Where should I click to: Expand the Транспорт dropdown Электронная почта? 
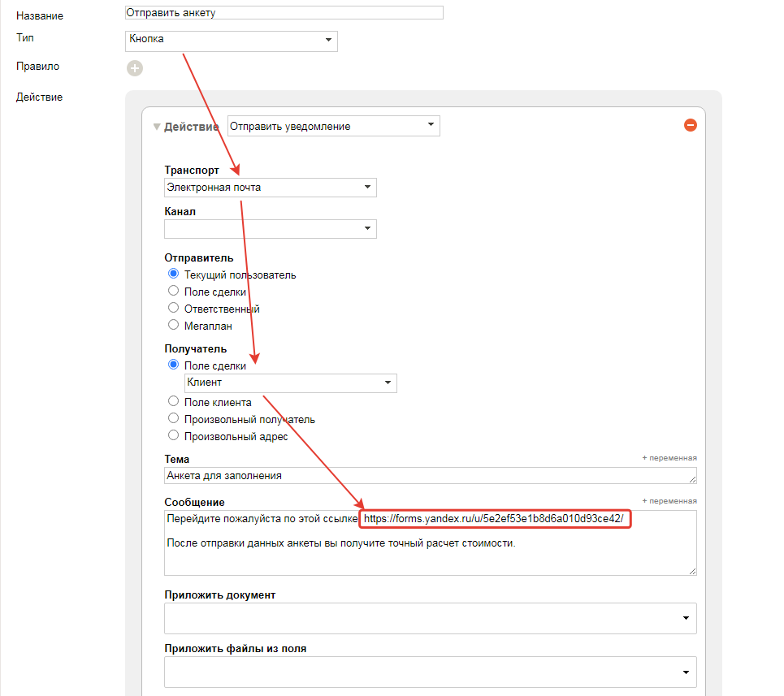pos(270,188)
